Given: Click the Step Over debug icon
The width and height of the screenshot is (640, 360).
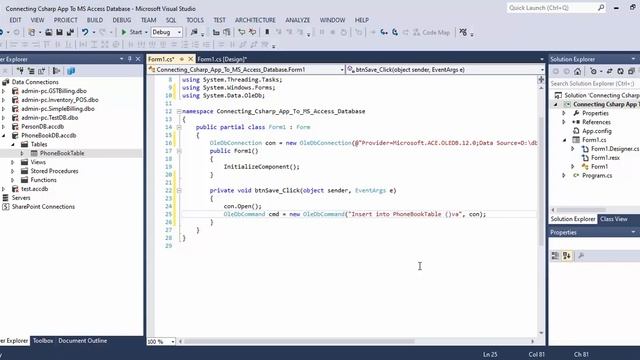Looking at the screenshot, I should 395,32.
